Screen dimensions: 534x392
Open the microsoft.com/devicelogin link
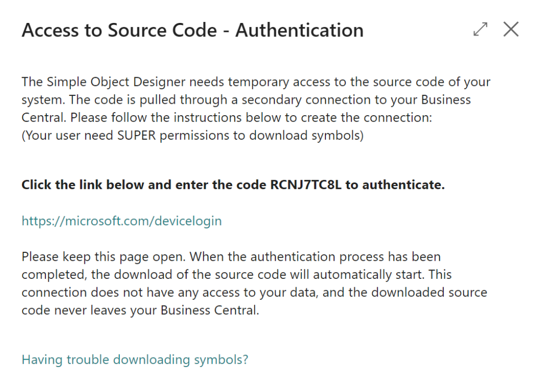(x=122, y=221)
